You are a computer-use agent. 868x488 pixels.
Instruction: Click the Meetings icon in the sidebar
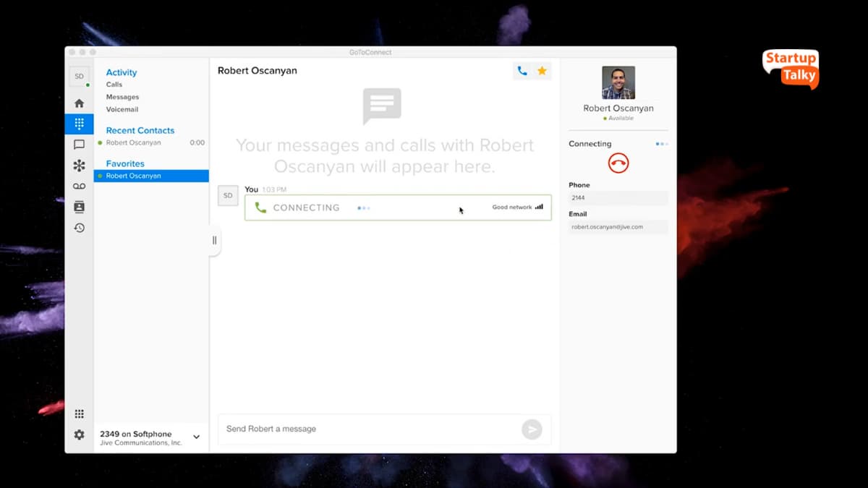coord(79,165)
